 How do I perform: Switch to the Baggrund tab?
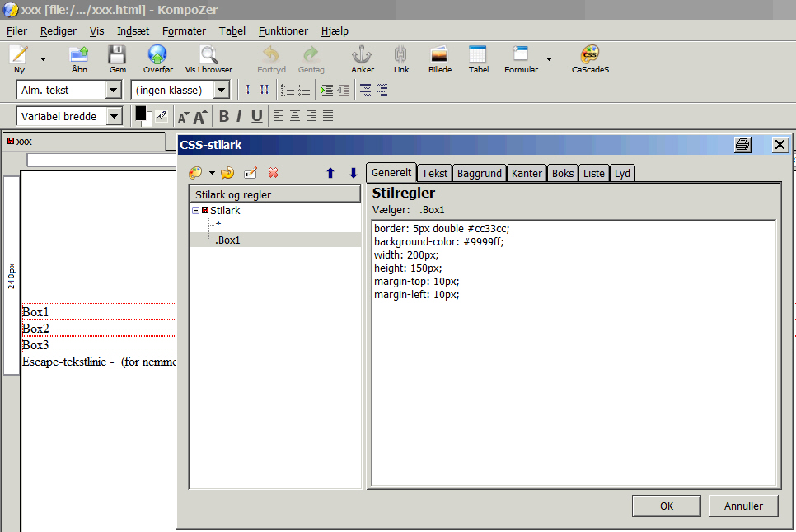479,173
